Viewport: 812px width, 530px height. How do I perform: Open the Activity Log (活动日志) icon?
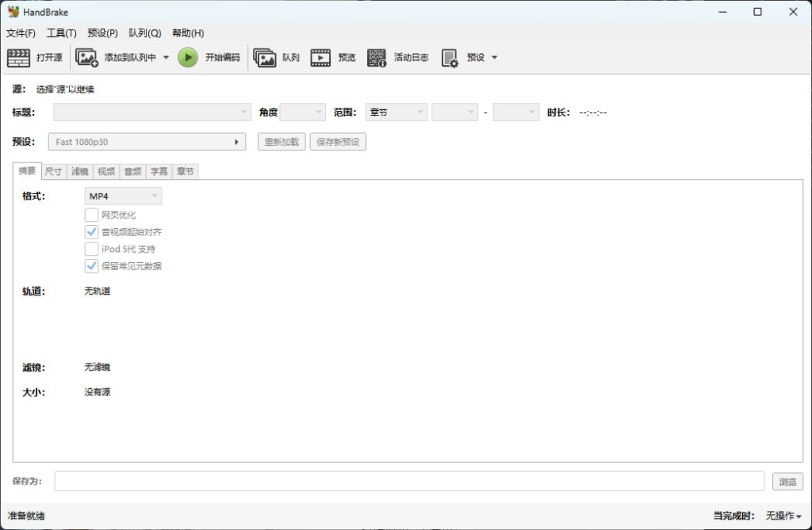377,57
